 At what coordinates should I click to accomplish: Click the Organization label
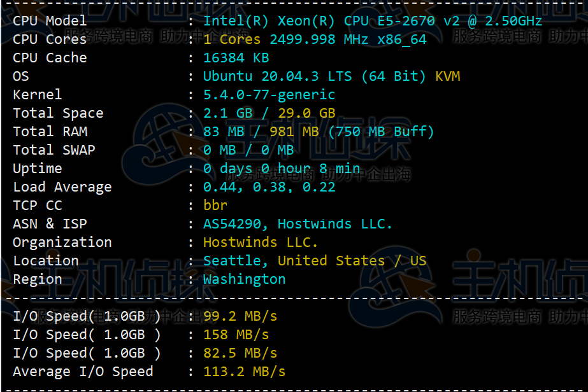(62, 242)
